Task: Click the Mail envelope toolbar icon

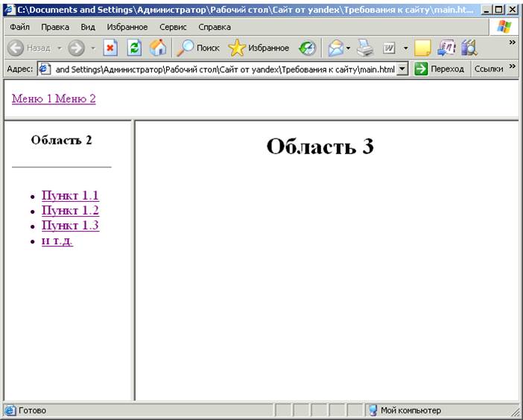Action: (x=335, y=48)
